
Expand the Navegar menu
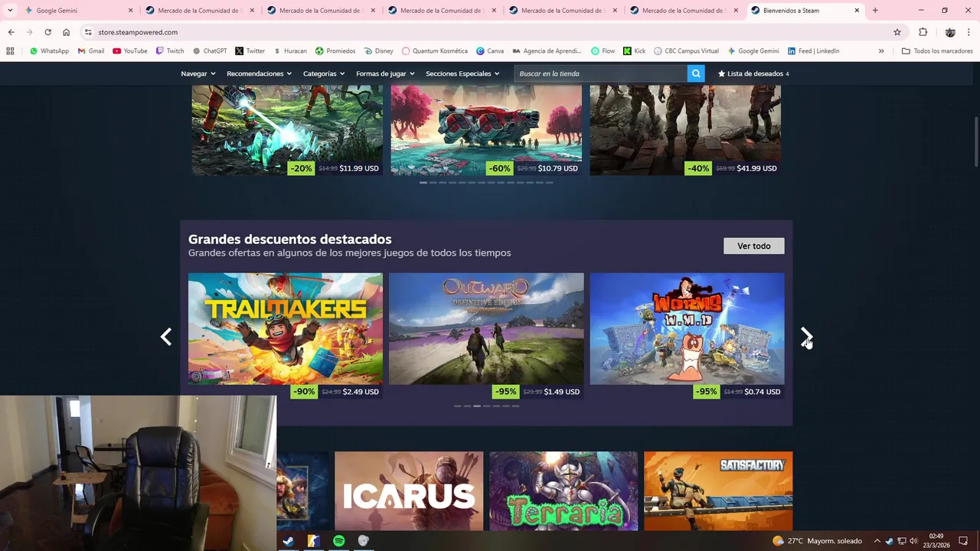point(198,73)
